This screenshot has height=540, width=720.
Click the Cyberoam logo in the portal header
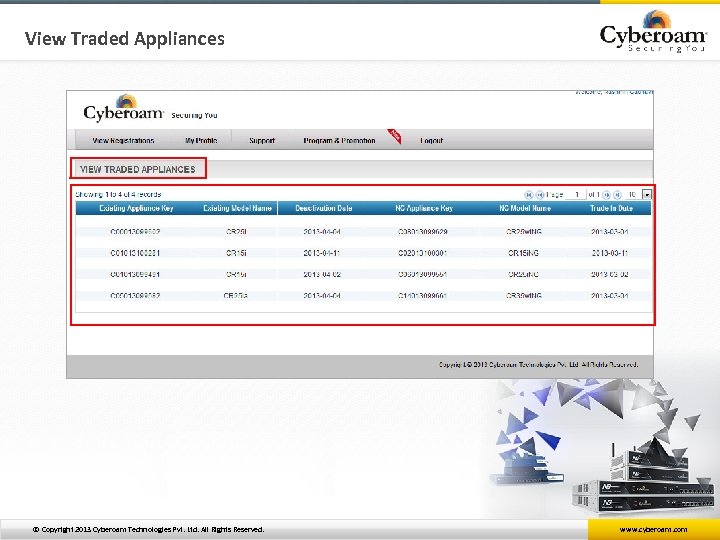pos(123,107)
